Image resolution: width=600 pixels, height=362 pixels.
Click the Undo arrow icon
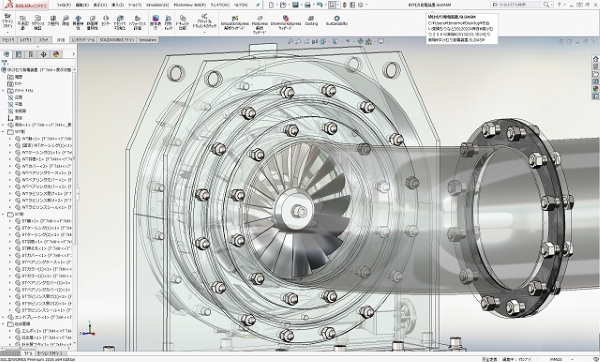click(x=320, y=5)
